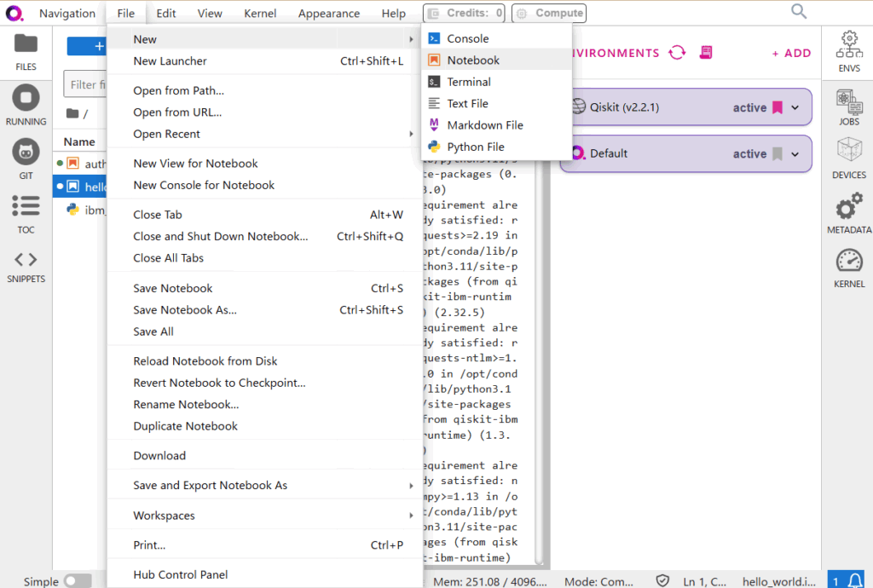Show the Table of Contents panel

coord(26,213)
